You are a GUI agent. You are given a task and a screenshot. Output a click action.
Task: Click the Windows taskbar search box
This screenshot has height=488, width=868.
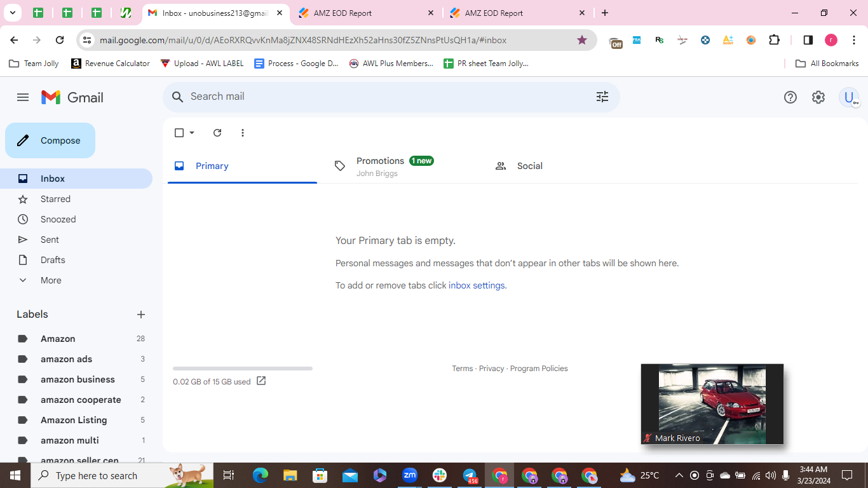(x=122, y=475)
